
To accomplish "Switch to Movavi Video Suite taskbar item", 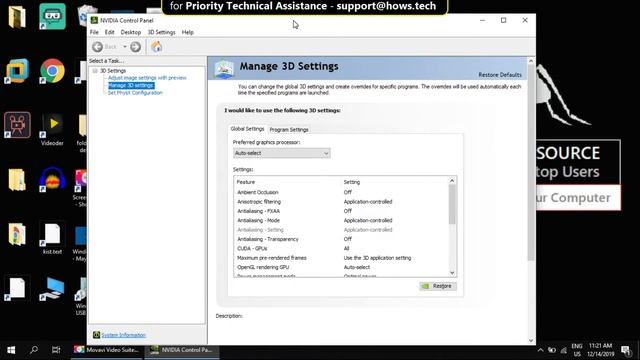I will [x=107, y=350].
